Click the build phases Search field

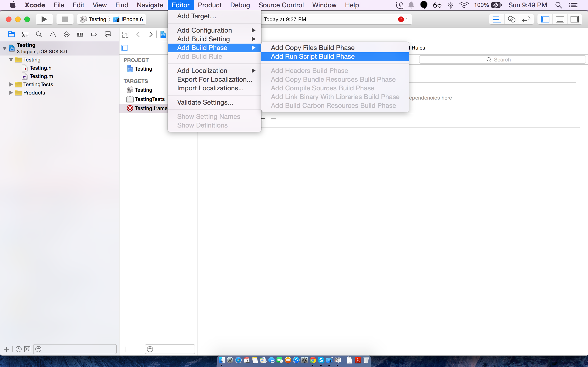tap(502, 60)
